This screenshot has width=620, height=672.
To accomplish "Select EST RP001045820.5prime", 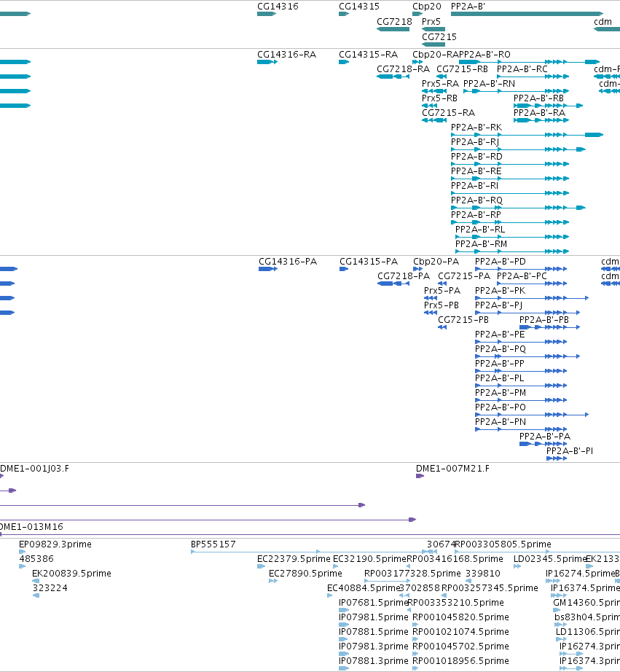I will click(x=460, y=617).
